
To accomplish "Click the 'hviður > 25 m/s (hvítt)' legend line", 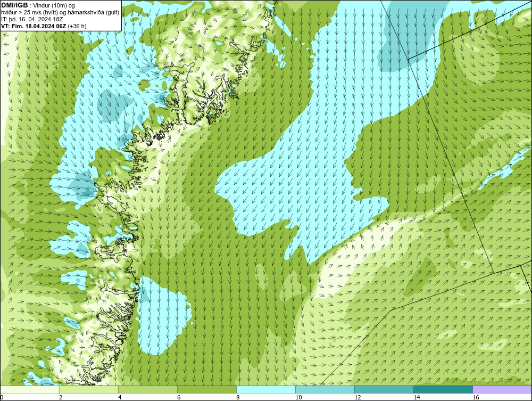I will (60, 13).
